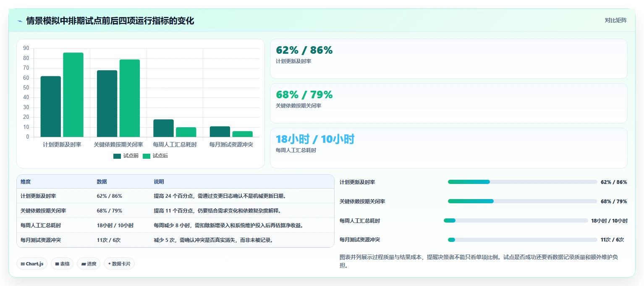
Task: Click the 关键依赖按期关闭率 x-axis label in the chart
Action: tap(118, 144)
